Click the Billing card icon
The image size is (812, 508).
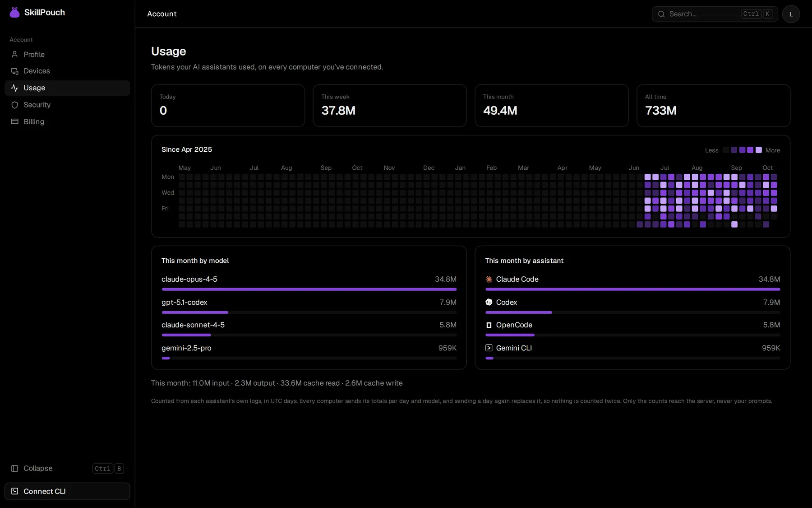tap(15, 121)
